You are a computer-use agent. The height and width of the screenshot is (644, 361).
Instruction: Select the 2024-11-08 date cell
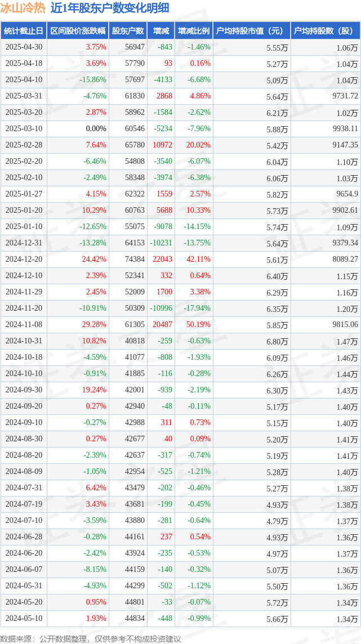point(24,324)
